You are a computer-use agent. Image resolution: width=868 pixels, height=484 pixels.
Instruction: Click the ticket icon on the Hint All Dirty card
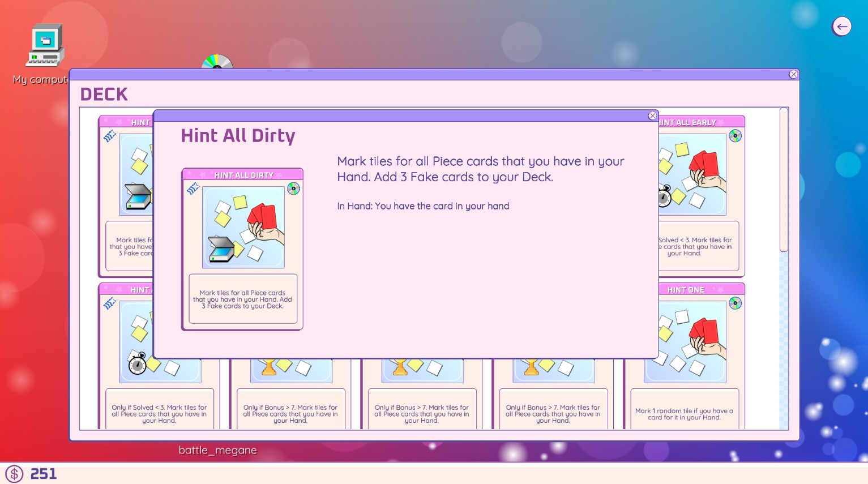[193, 189]
